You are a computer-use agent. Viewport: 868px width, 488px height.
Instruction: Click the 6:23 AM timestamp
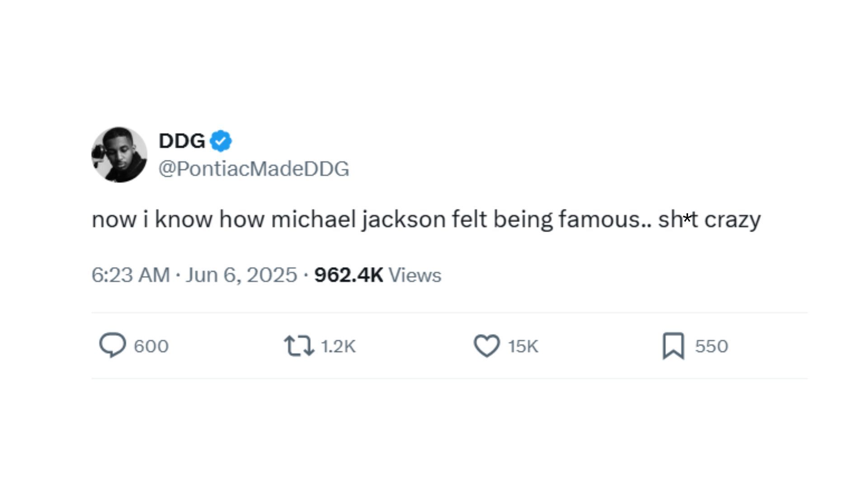[130, 275]
